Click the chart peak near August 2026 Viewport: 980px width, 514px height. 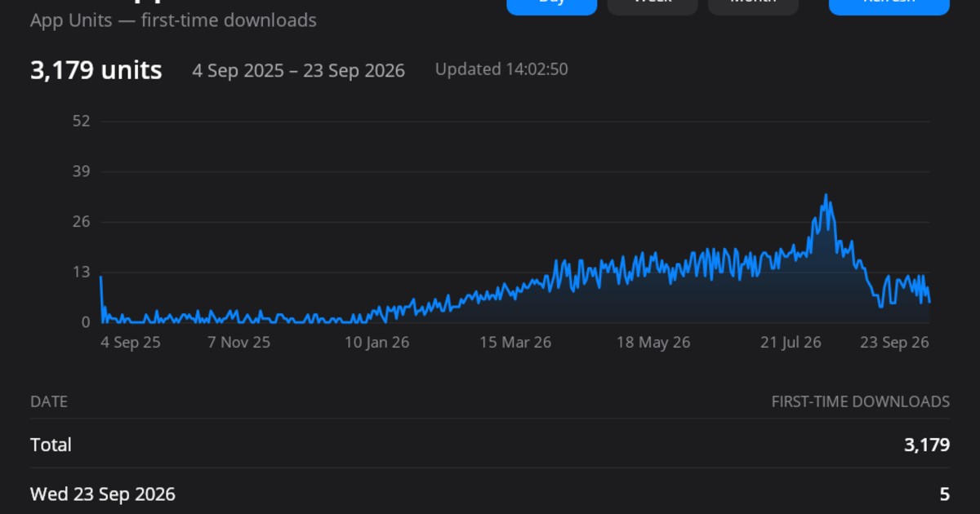click(826, 195)
